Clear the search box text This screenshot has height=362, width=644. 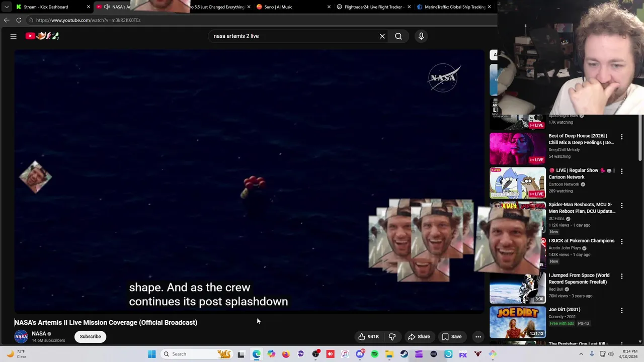click(382, 36)
